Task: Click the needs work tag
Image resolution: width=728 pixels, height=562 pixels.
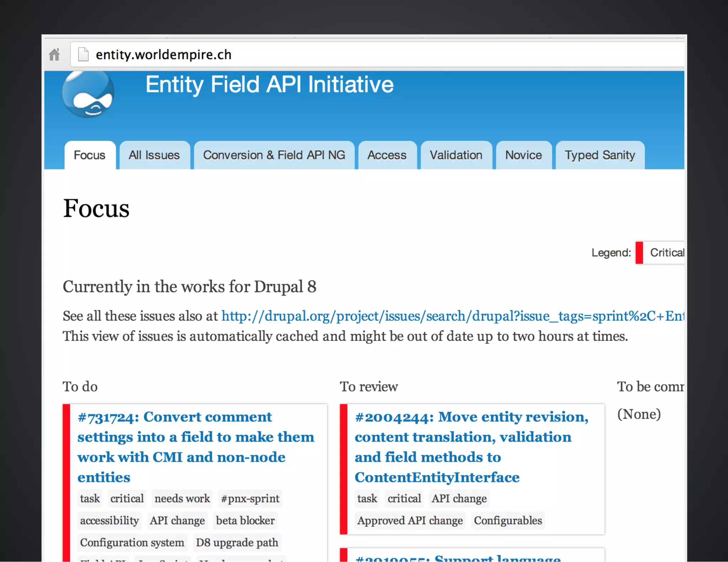Action: pos(182,498)
